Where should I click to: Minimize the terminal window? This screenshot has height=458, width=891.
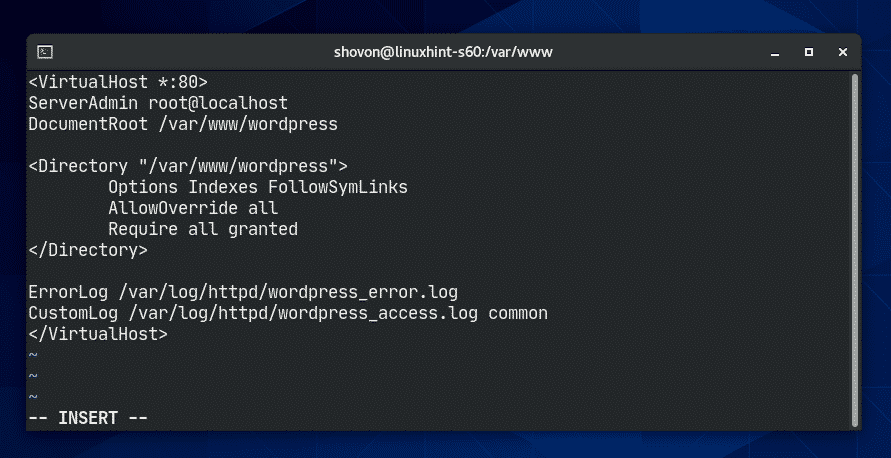(x=775, y=51)
